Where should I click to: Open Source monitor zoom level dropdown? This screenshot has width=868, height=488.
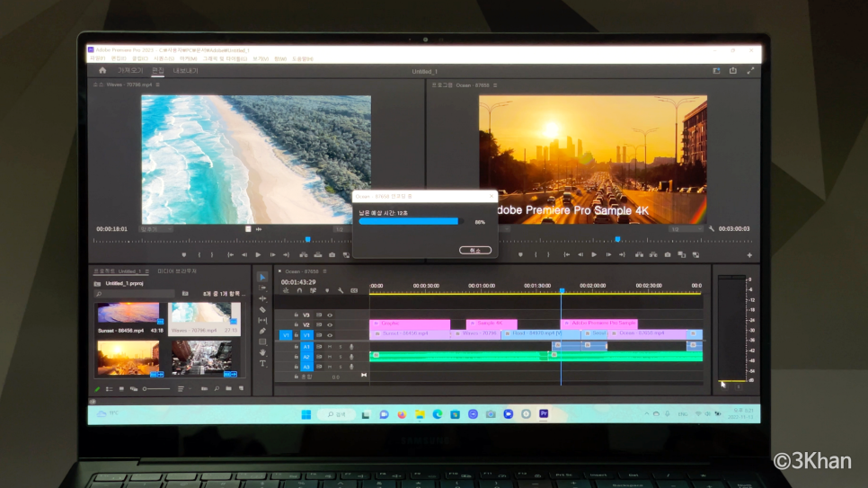coord(155,229)
